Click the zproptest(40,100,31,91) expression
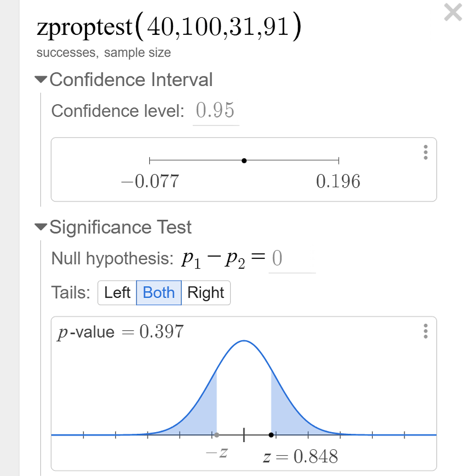Image resolution: width=465 pixels, height=476 pixels. tap(169, 26)
